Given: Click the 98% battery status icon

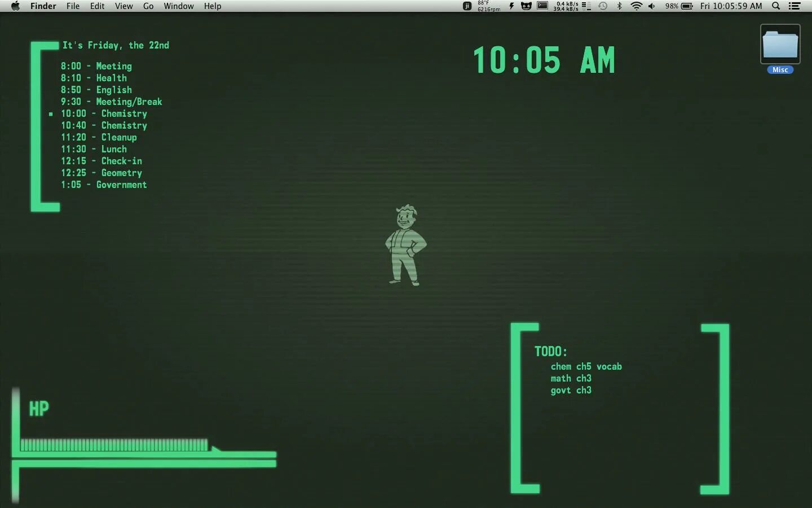Looking at the screenshot, I should [679, 6].
